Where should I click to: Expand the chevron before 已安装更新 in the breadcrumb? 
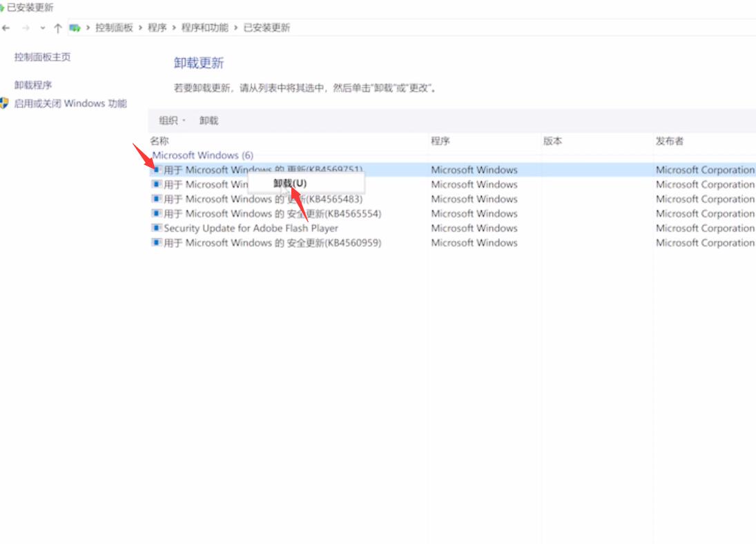pos(235,28)
